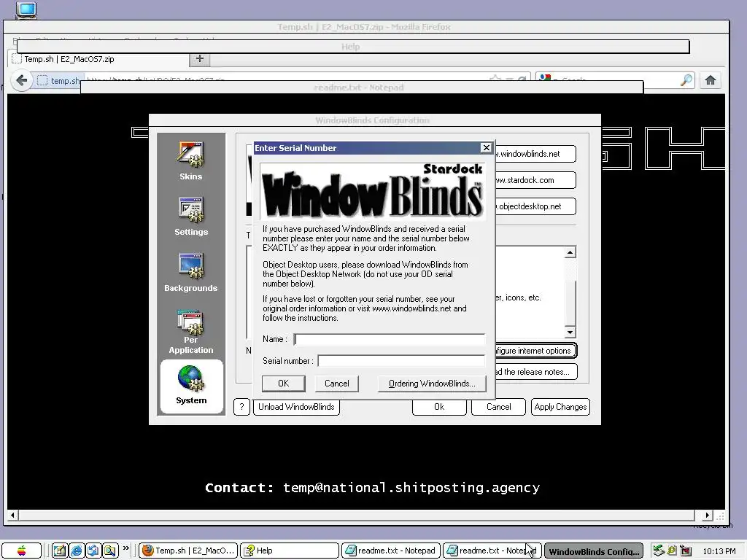
Task: Click the key tray icon
Action: click(672, 551)
